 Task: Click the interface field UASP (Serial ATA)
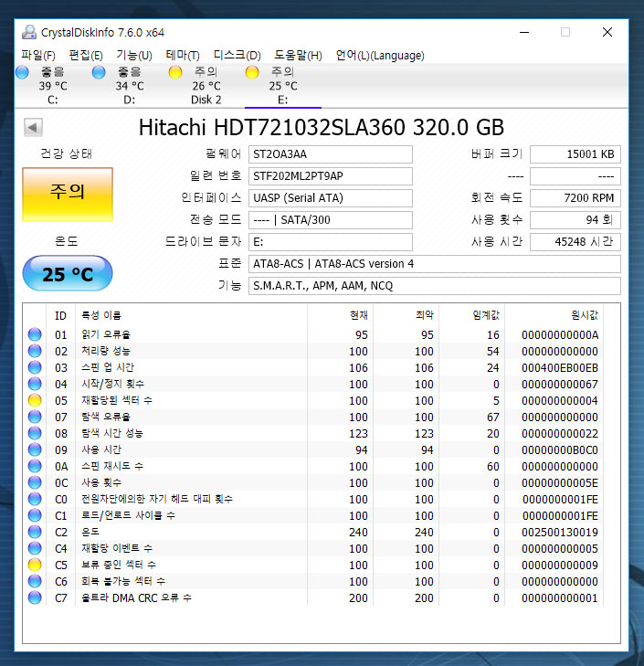pyautogui.click(x=330, y=198)
